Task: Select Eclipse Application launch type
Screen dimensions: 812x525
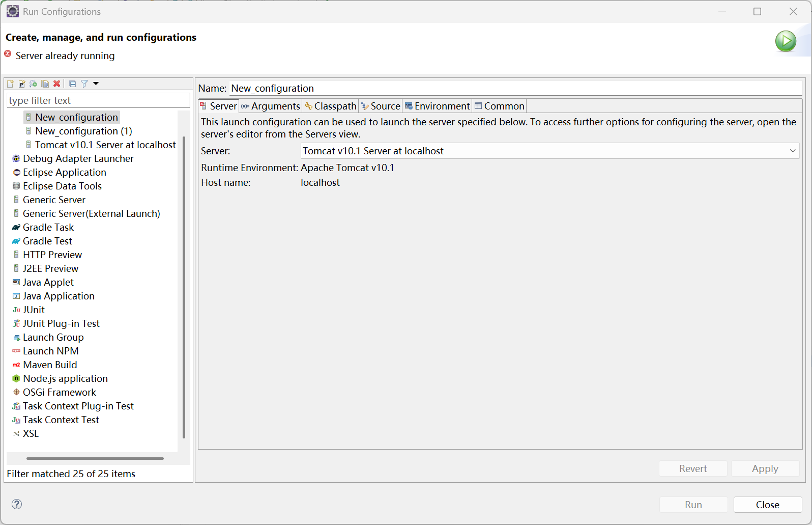Action: [x=59, y=172]
